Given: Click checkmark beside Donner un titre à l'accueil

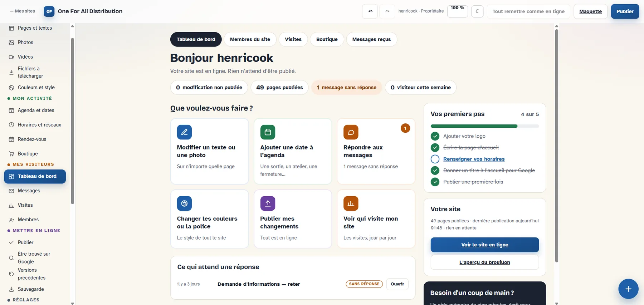Looking at the screenshot, I should (x=435, y=171).
